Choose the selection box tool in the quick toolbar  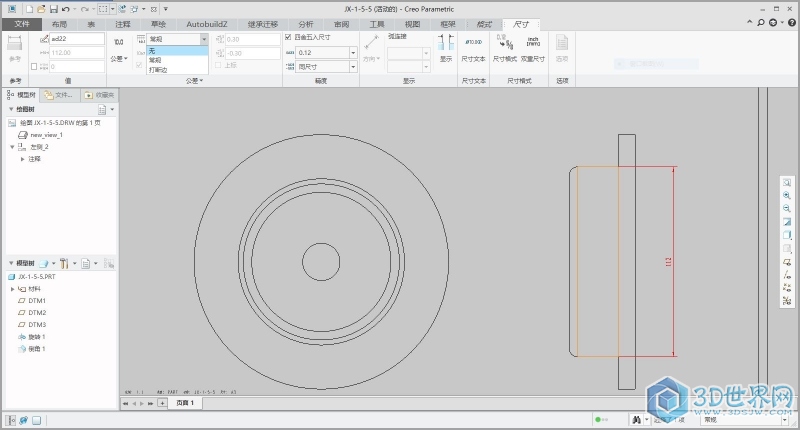click(x=103, y=9)
